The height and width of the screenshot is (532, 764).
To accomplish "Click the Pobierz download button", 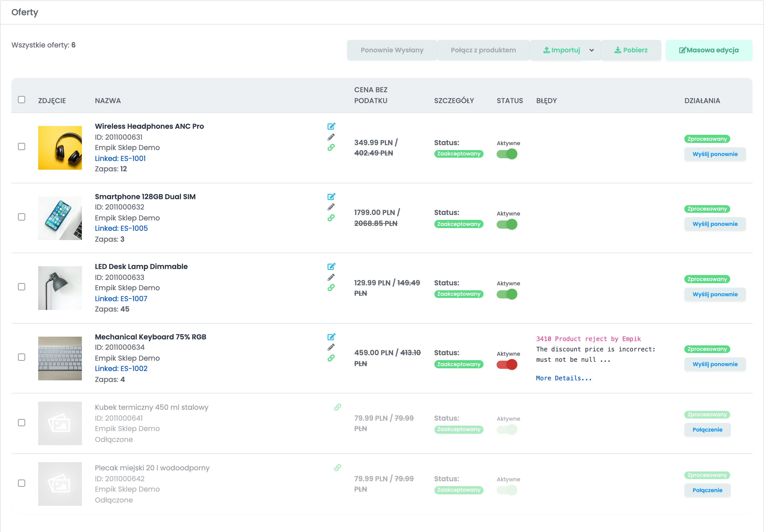I will 631,50.
